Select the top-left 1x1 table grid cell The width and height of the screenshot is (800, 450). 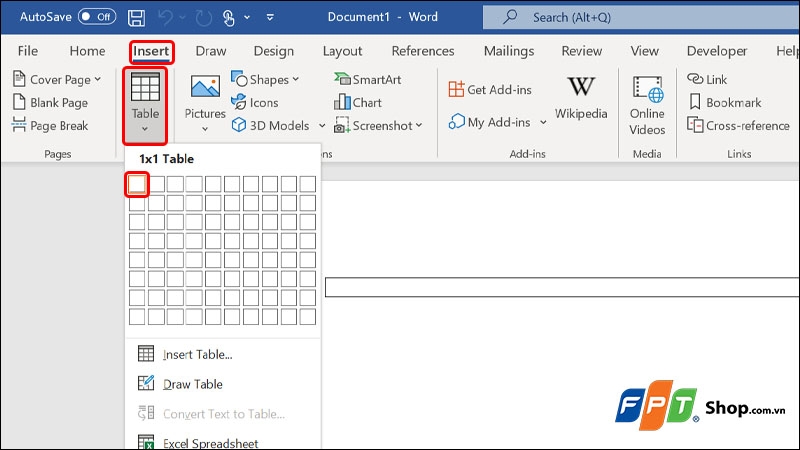(x=137, y=184)
